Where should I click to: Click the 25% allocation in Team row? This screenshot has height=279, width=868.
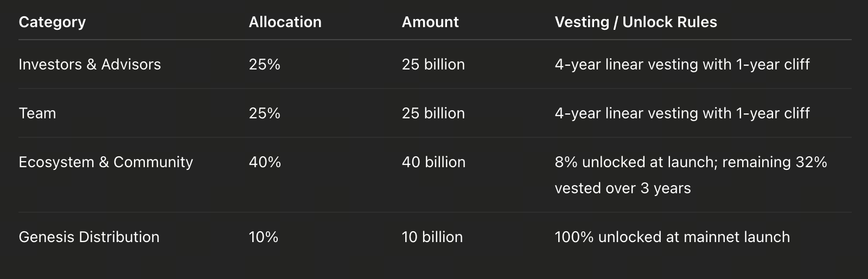pyautogui.click(x=265, y=113)
